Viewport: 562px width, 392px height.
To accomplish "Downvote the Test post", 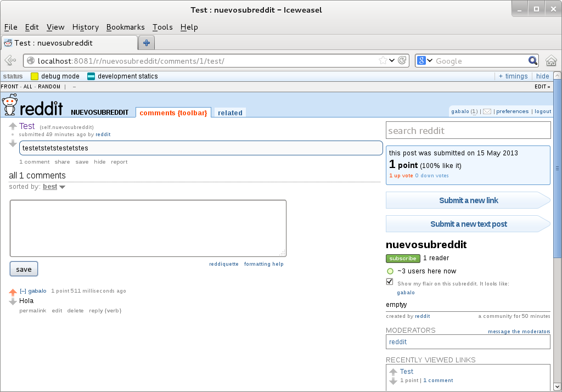I will click(13, 144).
